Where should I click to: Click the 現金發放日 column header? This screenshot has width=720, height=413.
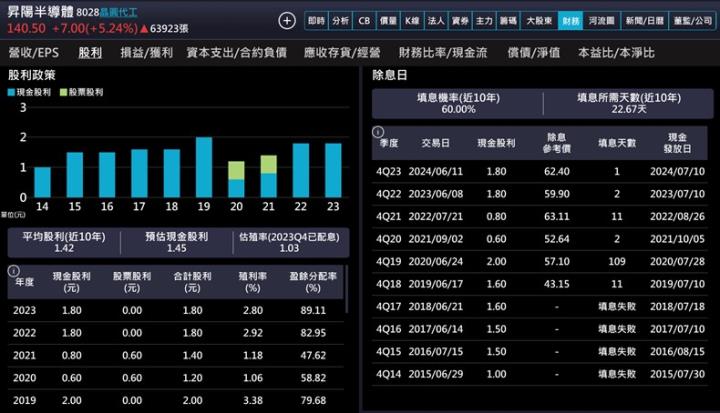click(x=677, y=143)
